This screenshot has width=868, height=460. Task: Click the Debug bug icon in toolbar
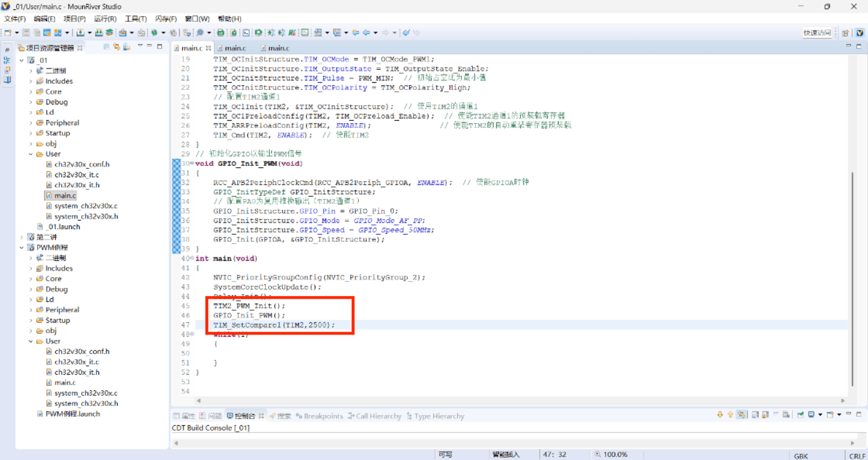pyautogui.click(x=154, y=33)
